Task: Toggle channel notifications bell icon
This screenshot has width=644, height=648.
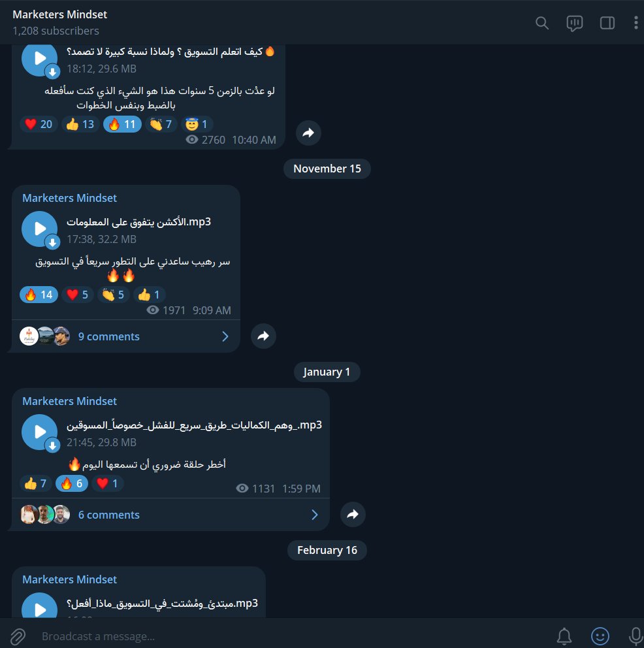Action: pos(564,636)
